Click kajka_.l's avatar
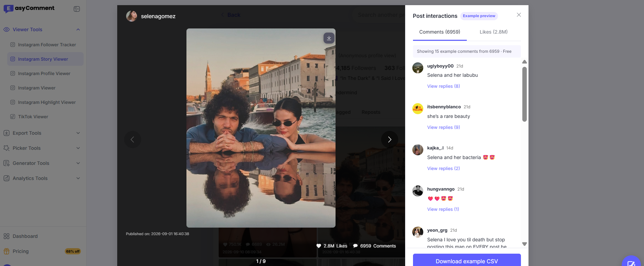 pyautogui.click(x=418, y=150)
